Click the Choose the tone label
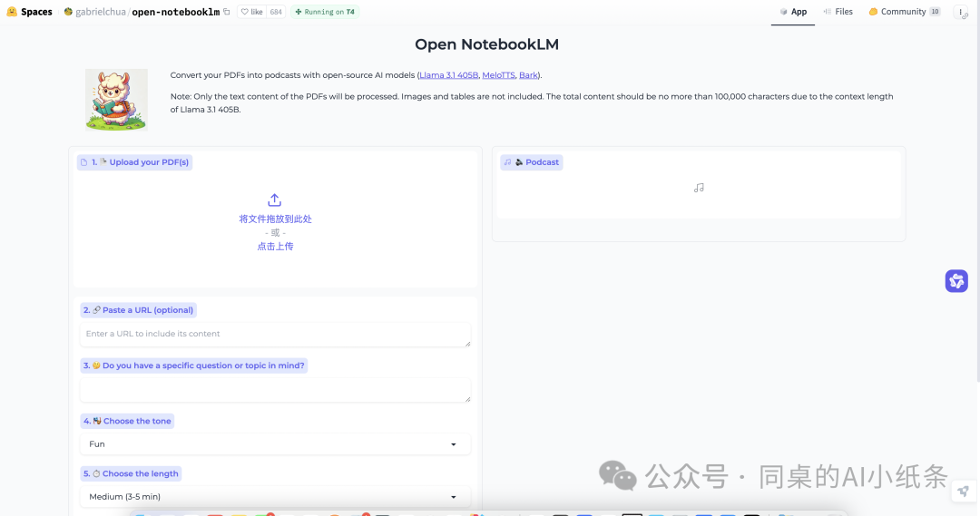The width and height of the screenshot is (980, 516). 127,421
